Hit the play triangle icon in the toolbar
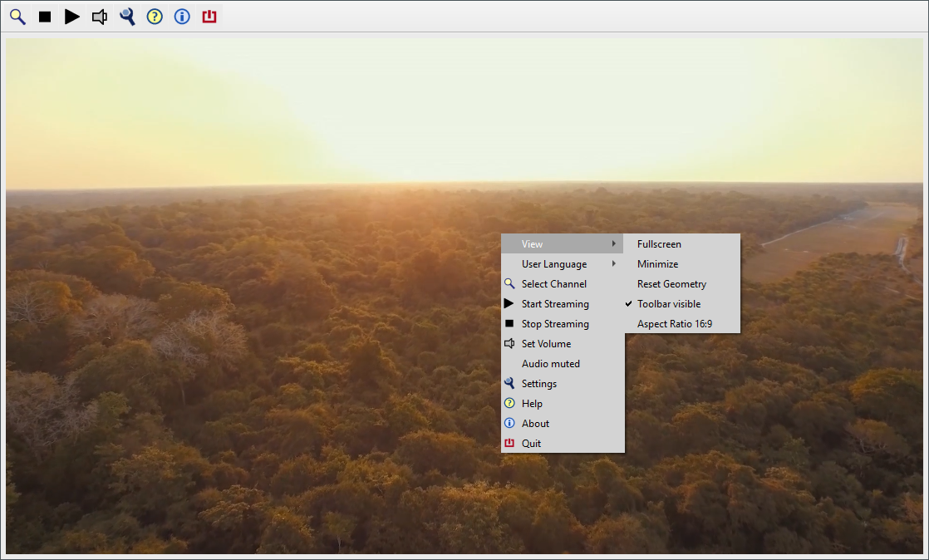This screenshot has width=929, height=560. click(72, 17)
